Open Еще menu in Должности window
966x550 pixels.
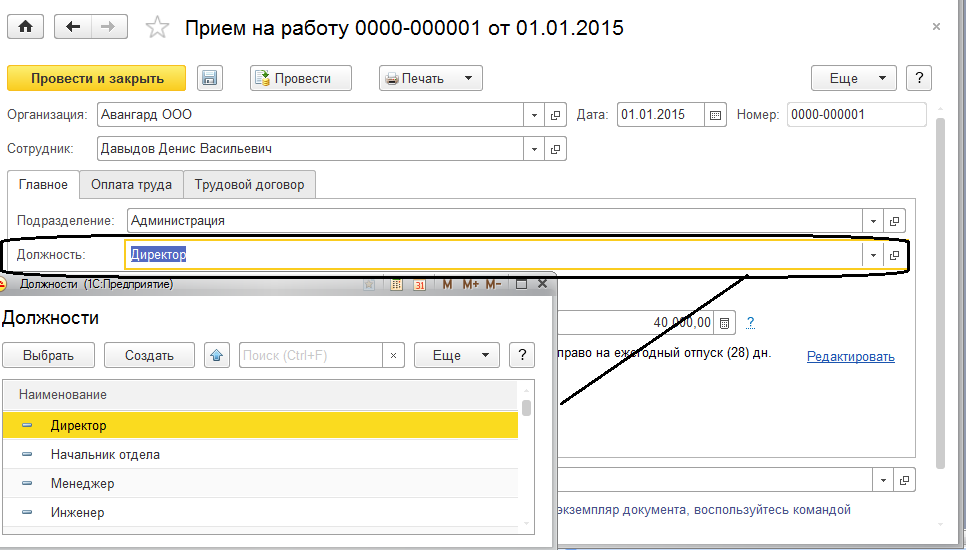click(457, 355)
